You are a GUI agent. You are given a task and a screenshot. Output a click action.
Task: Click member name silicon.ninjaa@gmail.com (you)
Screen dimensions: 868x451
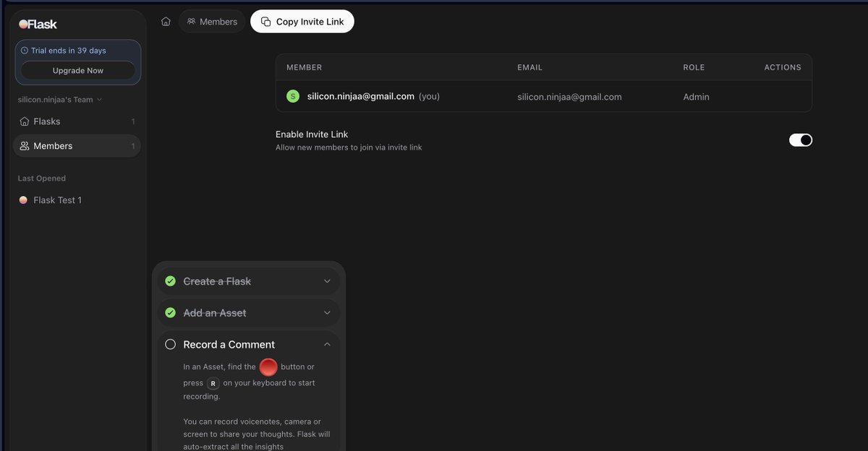pyautogui.click(x=373, y=96)
